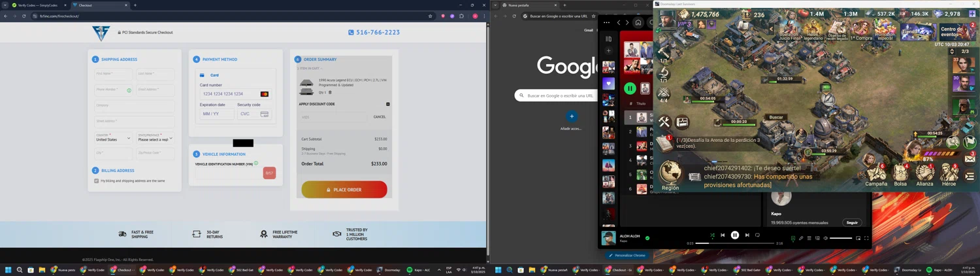Open Spotify full screen view
The image size is (980, 276).
click(x=866, y=238)
